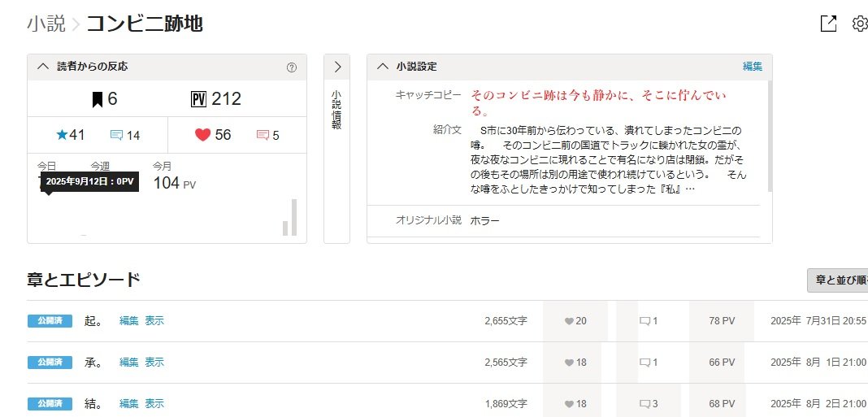The image size is (868, 417).
Task: Click the 章と並び順 button
Action: pos(837,280)
